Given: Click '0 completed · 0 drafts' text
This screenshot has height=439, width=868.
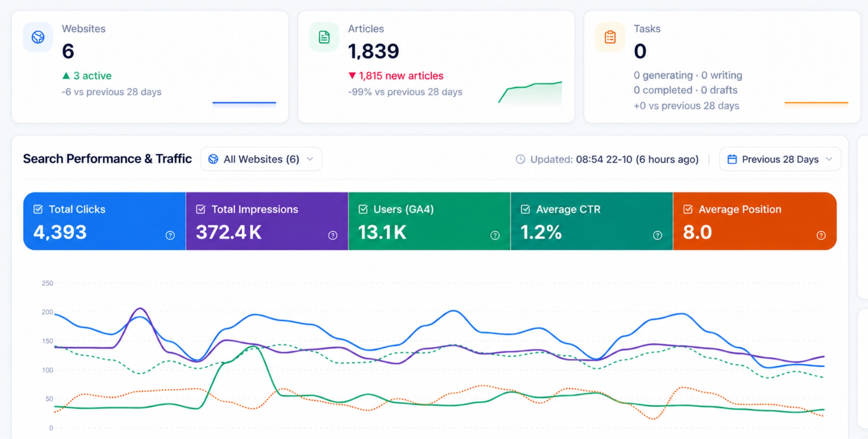Looking at the screenshot, I should pyautogui.click(x=685, y=90).
